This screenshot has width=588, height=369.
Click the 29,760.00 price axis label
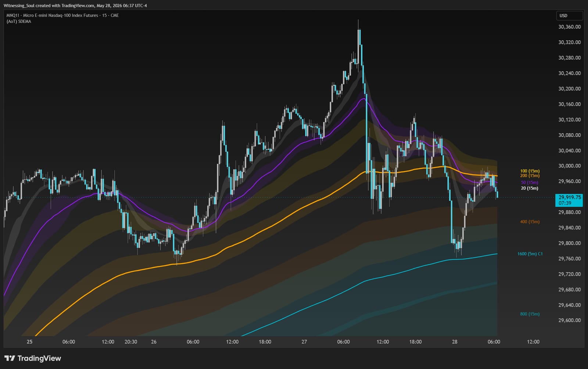pyautogui.click(x=569, y=259)
